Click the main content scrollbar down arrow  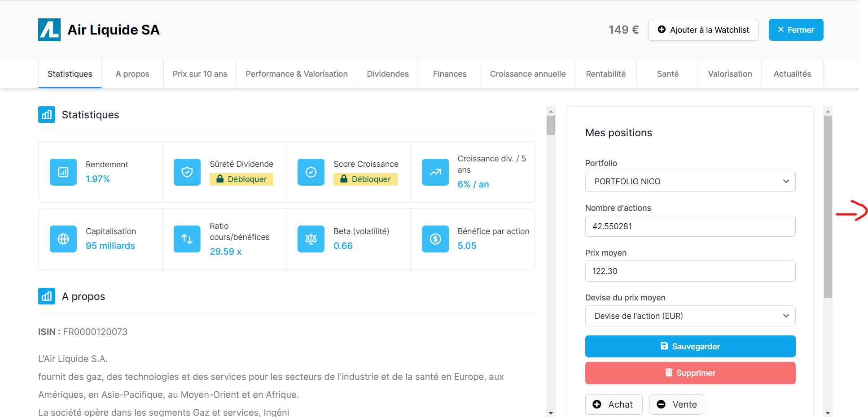[x=551, y=413]
